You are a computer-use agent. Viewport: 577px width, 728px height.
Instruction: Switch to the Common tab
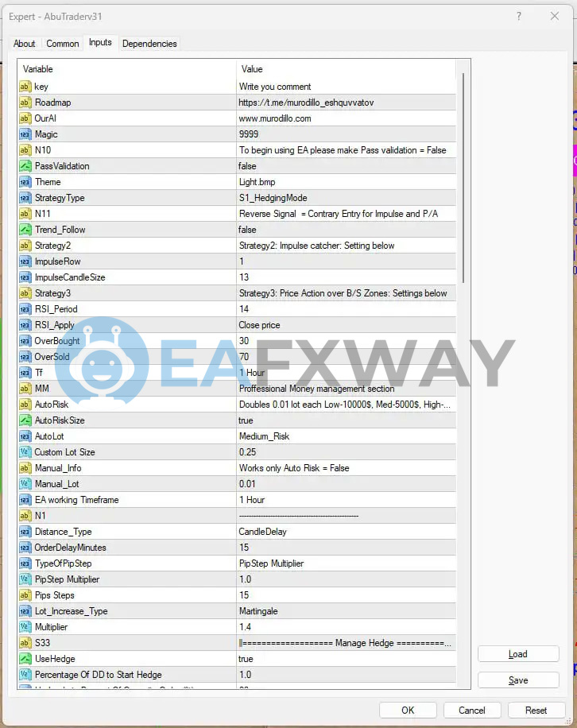[x=63, y=44]
